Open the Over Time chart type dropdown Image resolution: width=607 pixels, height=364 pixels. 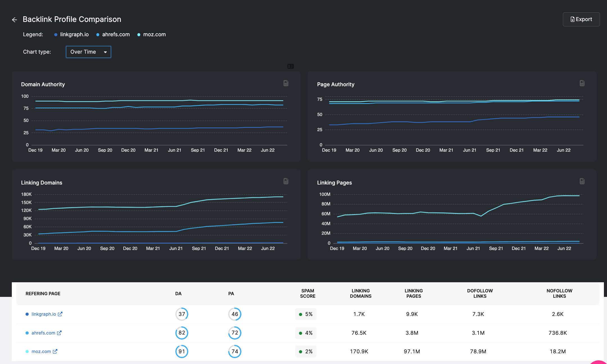[89, 52]
